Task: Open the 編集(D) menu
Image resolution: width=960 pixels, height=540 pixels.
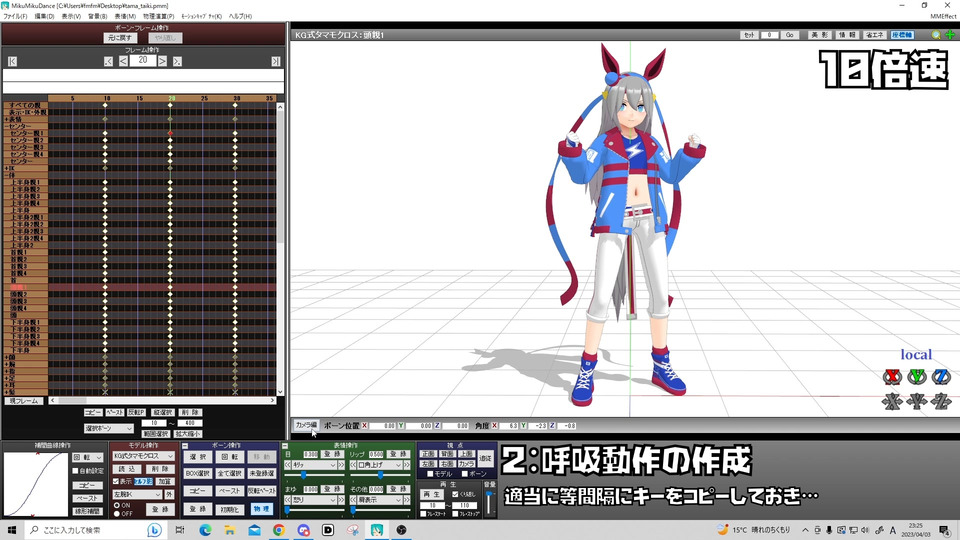Action: click(44, 17)
